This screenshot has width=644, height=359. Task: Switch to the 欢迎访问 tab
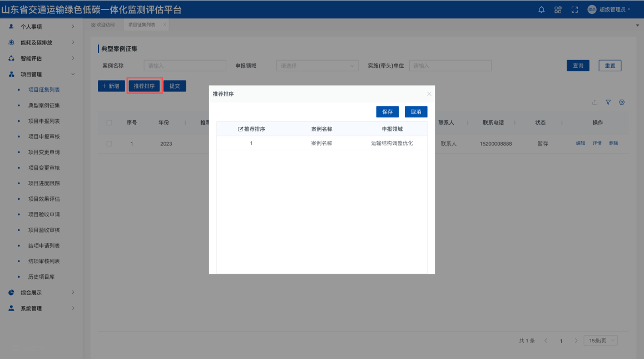point(103,24)
